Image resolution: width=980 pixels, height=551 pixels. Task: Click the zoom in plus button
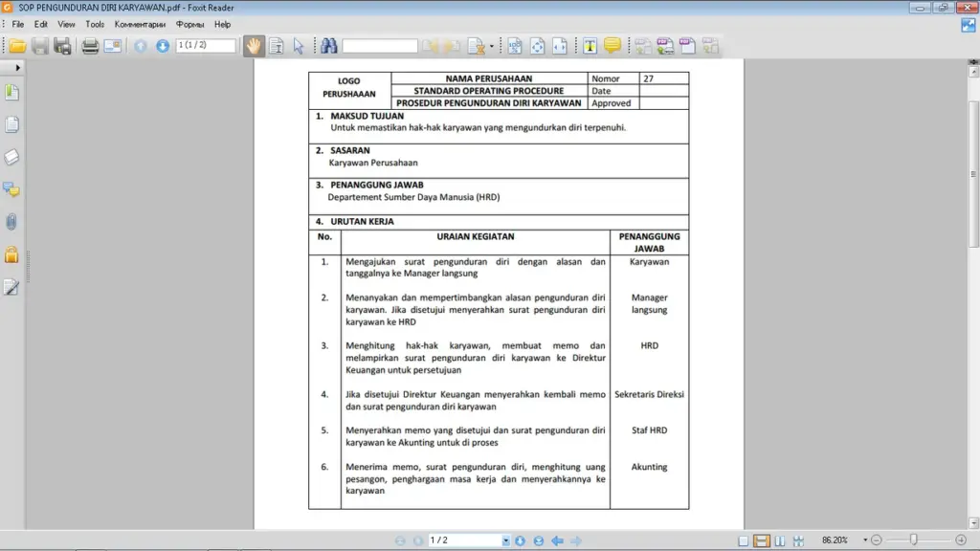[961, 540]
